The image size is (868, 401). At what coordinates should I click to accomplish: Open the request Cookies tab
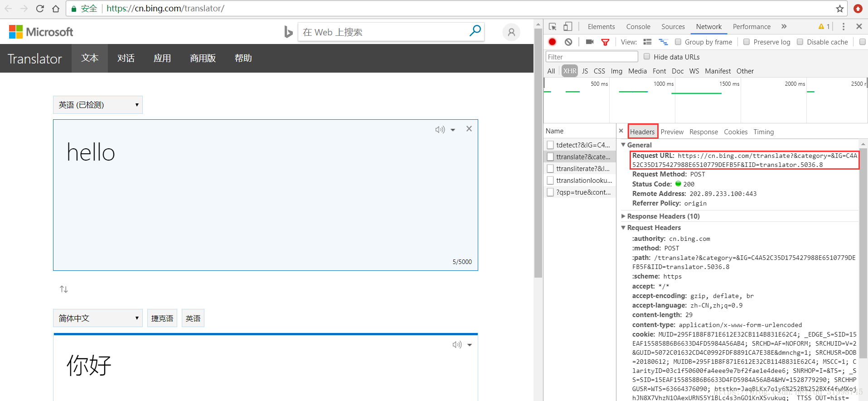pos(736,132)
